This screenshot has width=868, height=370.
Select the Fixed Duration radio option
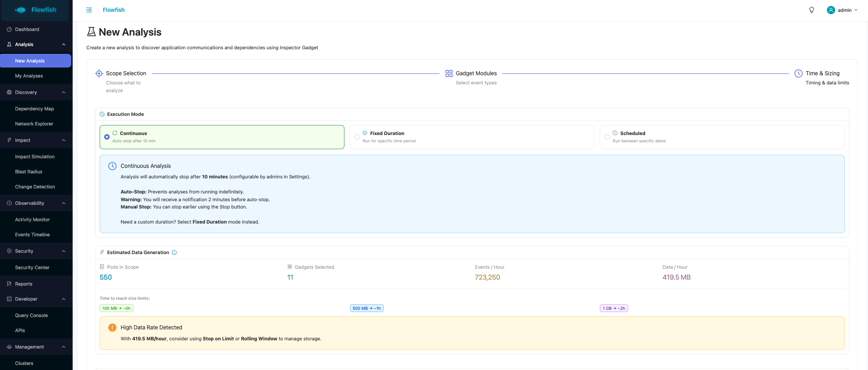point(357,137)
